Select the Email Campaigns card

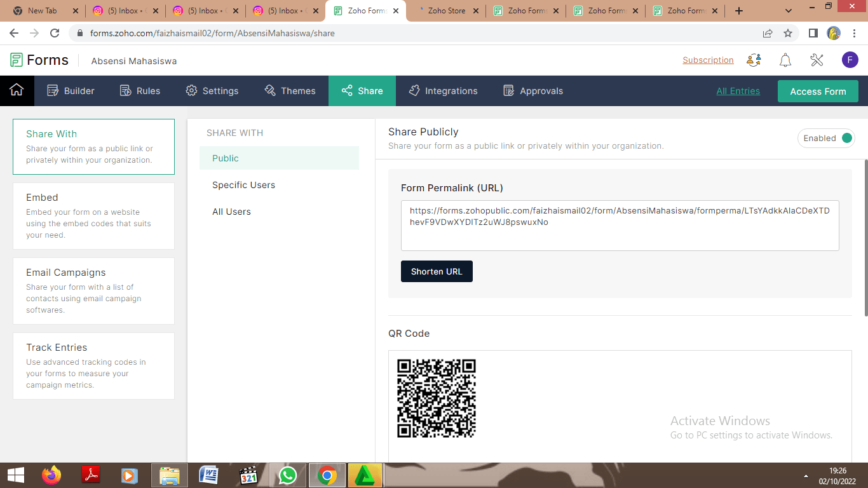point(93,291)
